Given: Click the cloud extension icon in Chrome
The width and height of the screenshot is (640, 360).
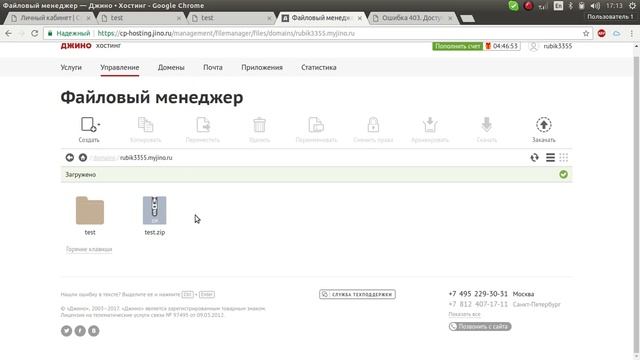Looking at the screenshot, I should [617, 33].
